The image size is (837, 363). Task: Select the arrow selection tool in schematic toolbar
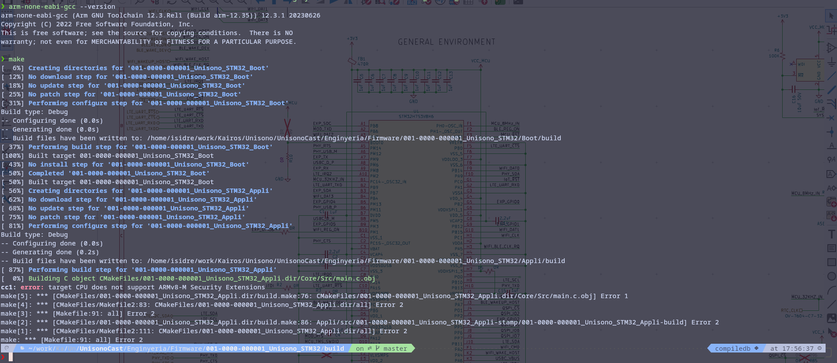click(x=832, y=17)
